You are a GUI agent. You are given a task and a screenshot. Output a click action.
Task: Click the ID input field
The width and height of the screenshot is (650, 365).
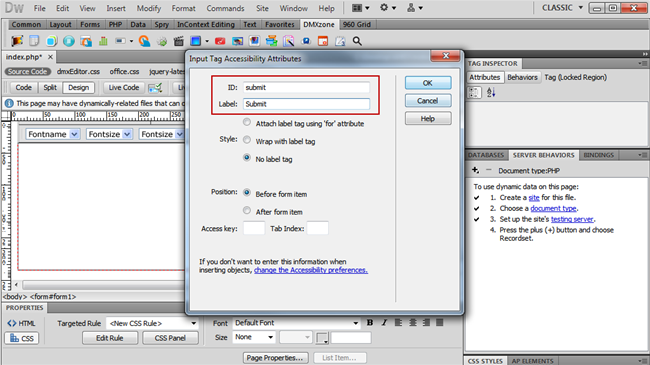tap(306, 88)
